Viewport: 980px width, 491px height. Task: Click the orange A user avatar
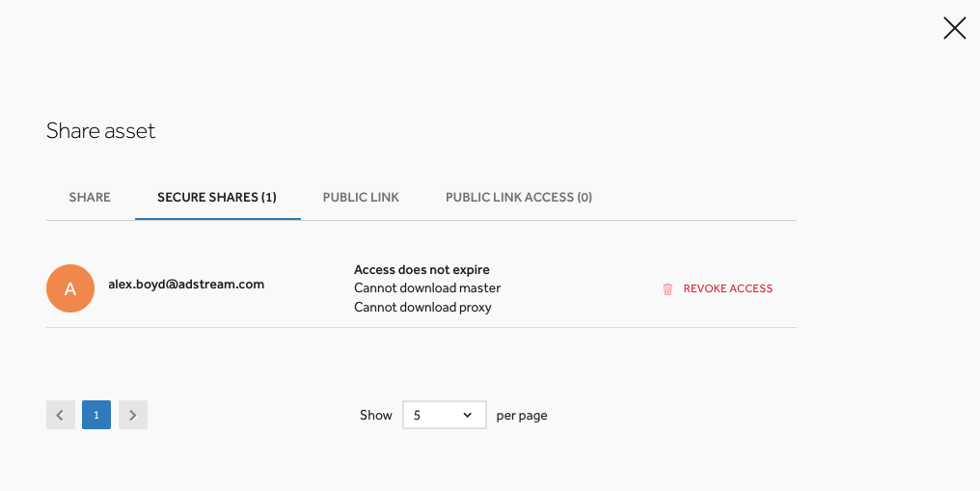pos(70,288)
